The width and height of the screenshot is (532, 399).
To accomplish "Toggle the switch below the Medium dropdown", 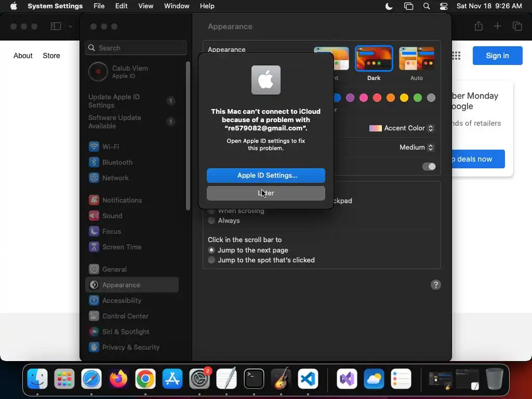I will pyautogui.click(x=429, y=167).
